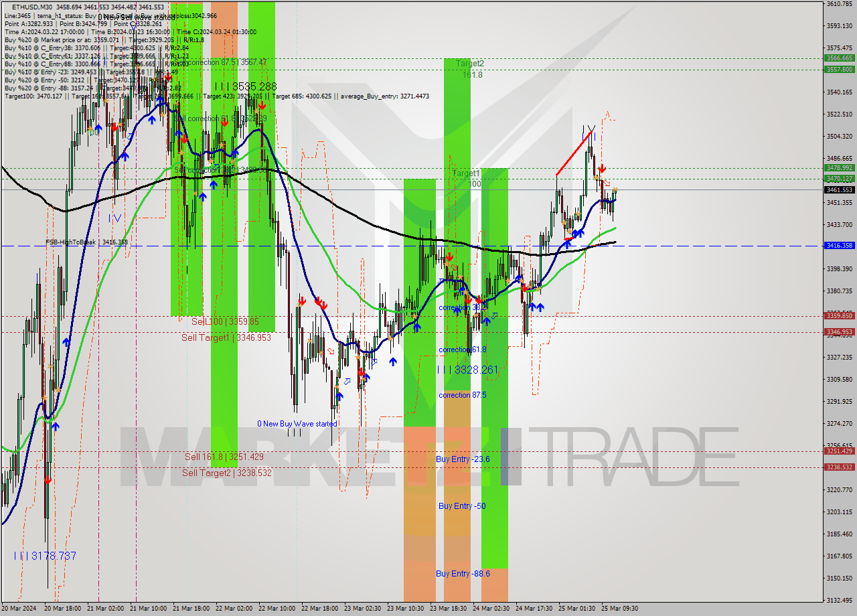The image size is (857, 616).
Task: Click the '| | | 3328.261' wave point label
Action: pos(468,370)
